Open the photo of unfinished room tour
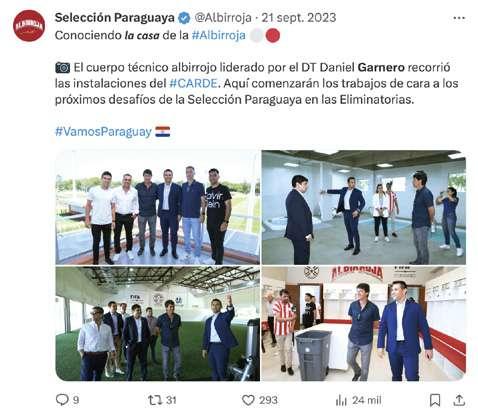478x419 pixels. click(364, 207)
